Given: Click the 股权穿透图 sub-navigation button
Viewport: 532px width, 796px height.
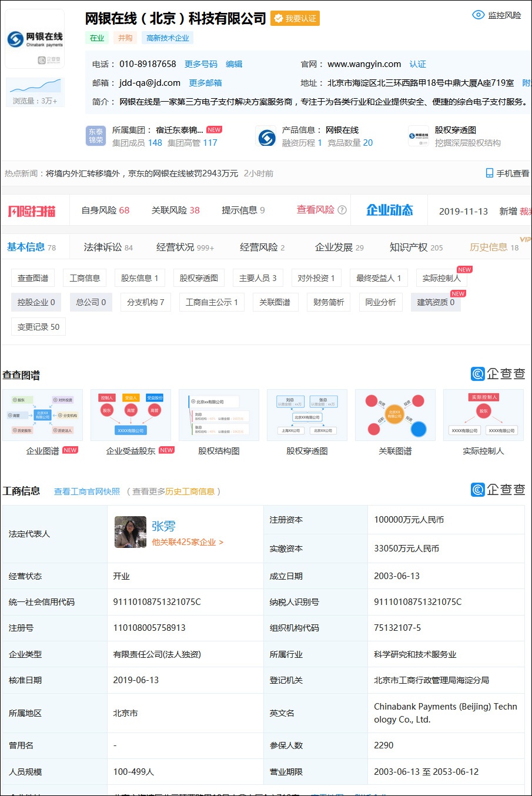Looking at the screenshot, I should coord(199,278).
